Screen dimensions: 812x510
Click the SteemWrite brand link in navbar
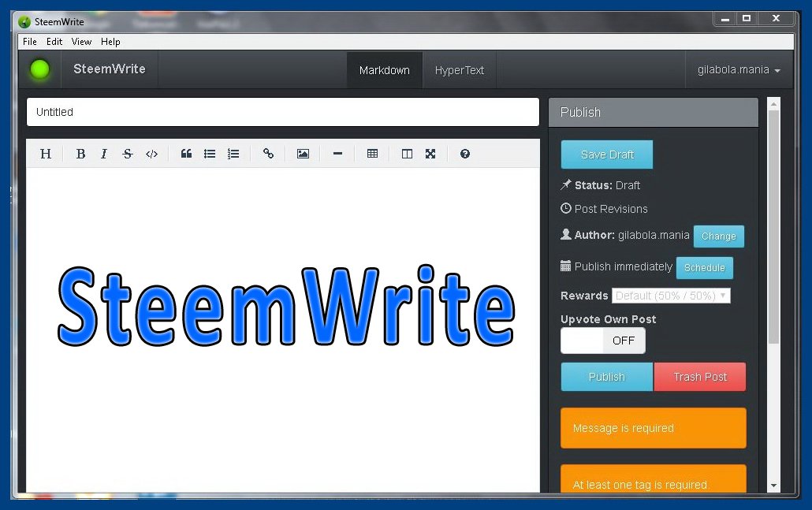tap(110, 69)
